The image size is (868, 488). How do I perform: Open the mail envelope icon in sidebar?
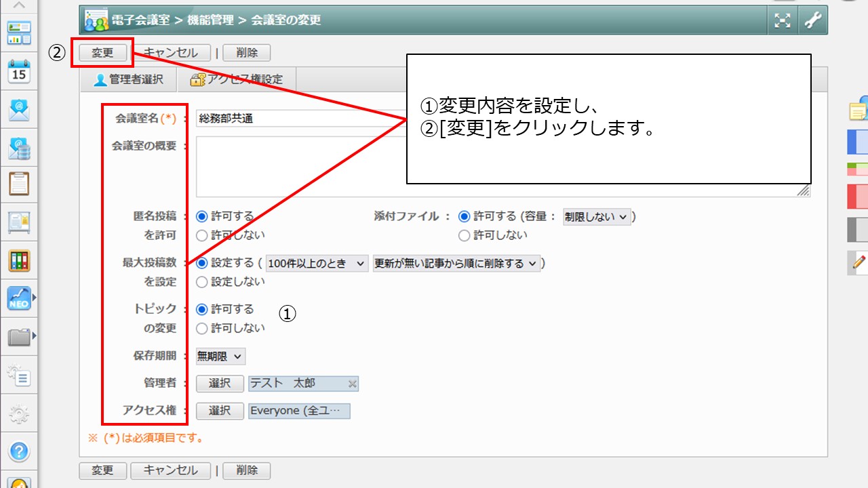19,109
